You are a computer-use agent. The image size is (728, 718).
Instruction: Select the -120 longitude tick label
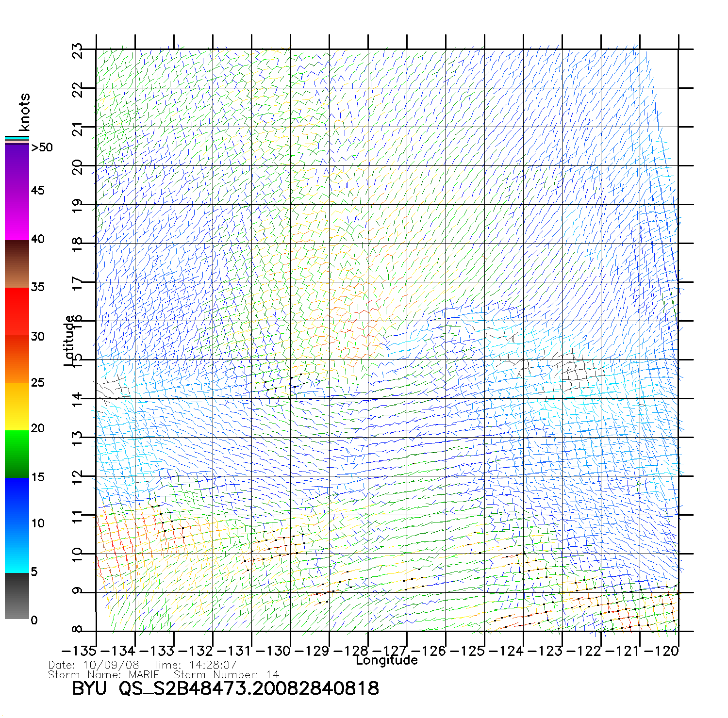(x=661, y=651)
